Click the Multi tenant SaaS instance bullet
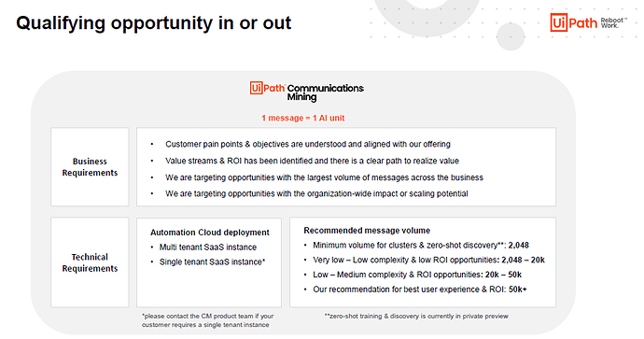644x339 pixels. pos(208,247)
